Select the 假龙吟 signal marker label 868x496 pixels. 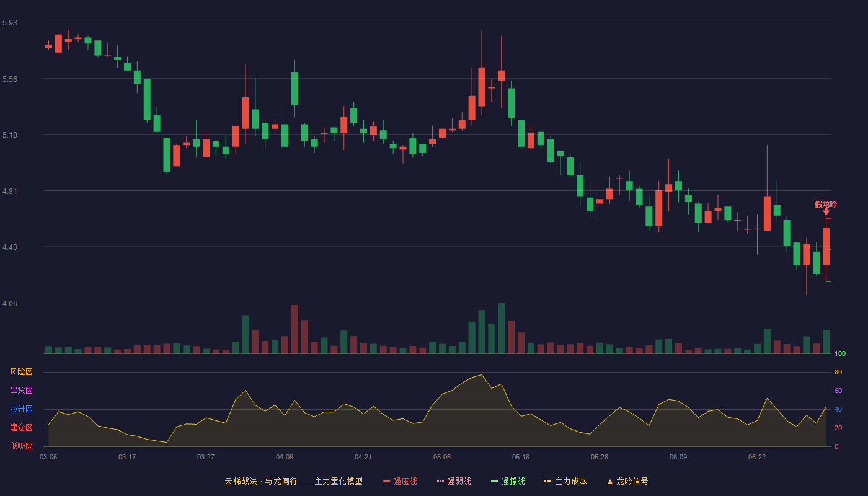(x=826, y=205)
